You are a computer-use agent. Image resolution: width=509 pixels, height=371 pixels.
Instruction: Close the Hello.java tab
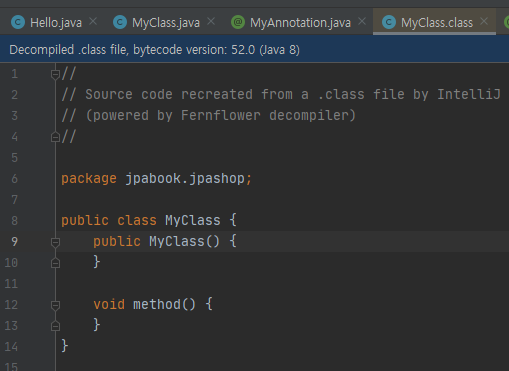coord(93,22)
